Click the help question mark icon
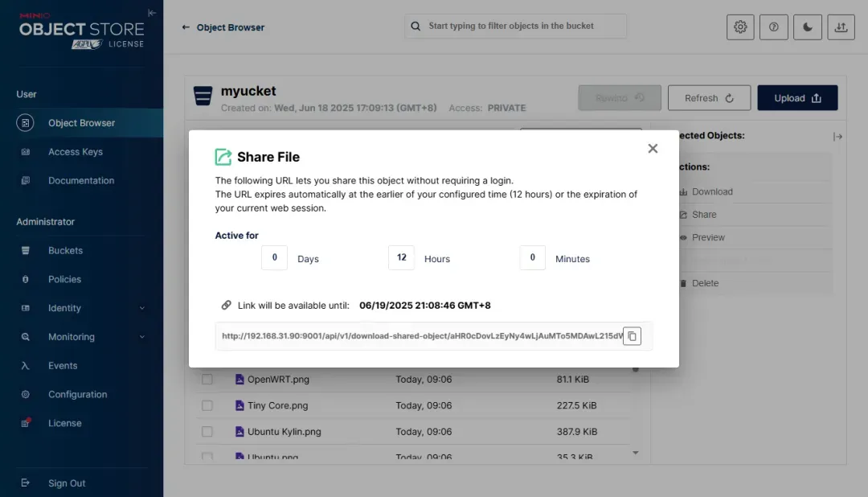The height and width of the screenshot is (497, 868). (x=774, y=27)
